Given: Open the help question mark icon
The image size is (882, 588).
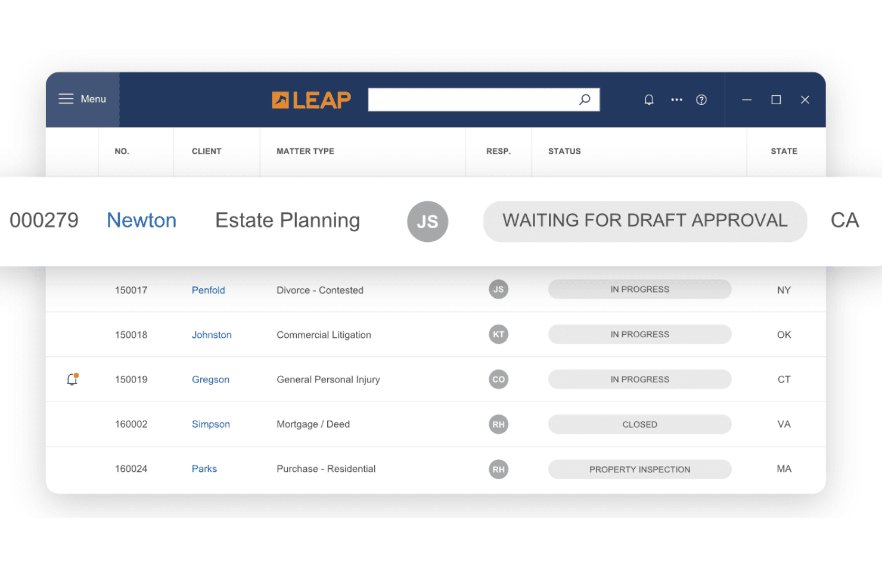Looking at the screenshot, I should point(701,99).
